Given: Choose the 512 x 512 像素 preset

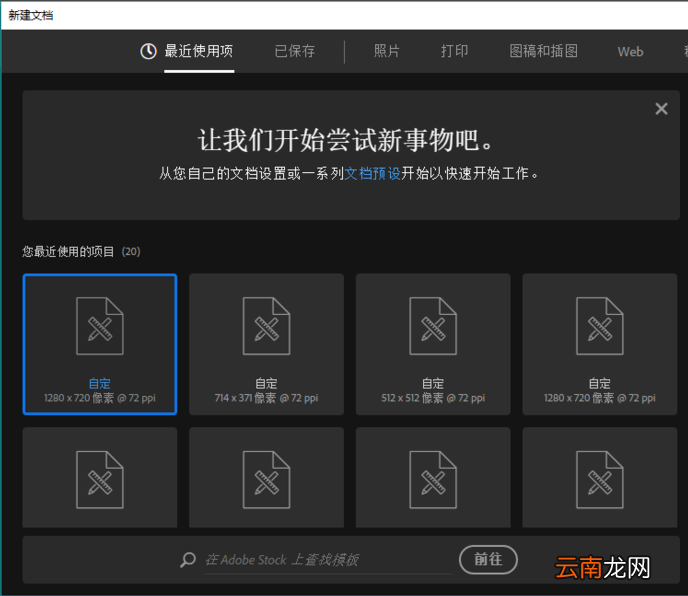Looking at the screenshot, I should click(433, 344).
